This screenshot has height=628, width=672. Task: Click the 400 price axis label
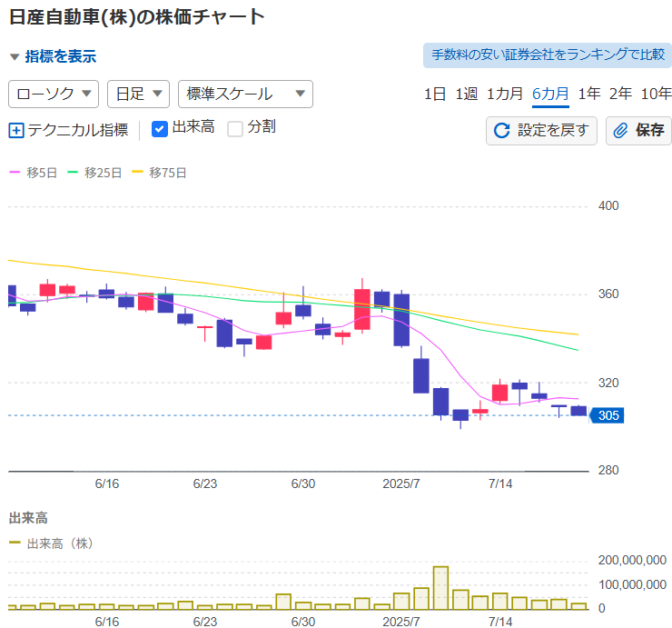608,206
